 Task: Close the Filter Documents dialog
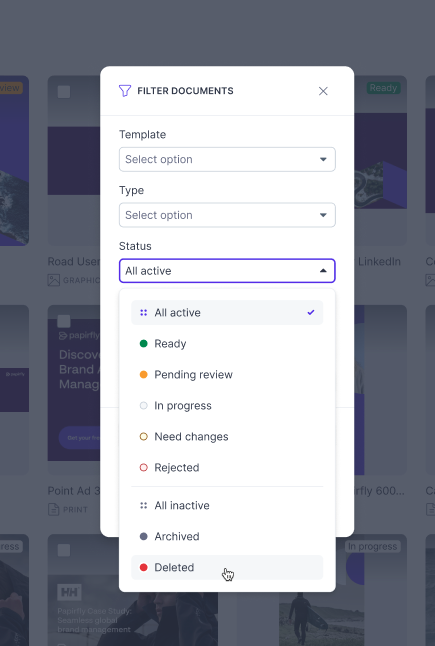(x=323, y=91)
